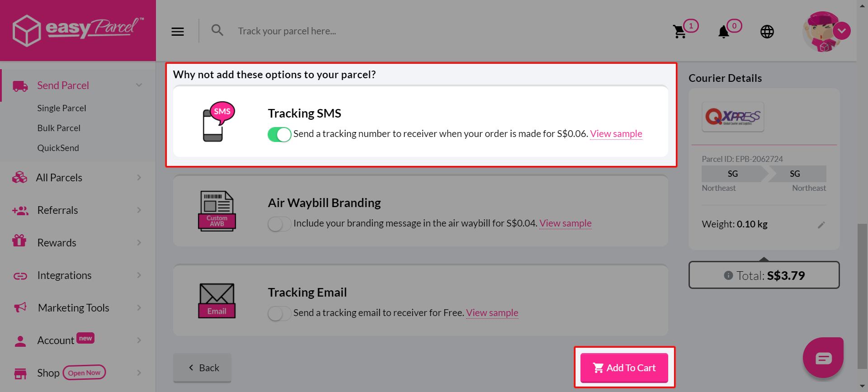Open the hamburger navigation menu
Viewport: 868px width, 392px height.
(177, 31)
